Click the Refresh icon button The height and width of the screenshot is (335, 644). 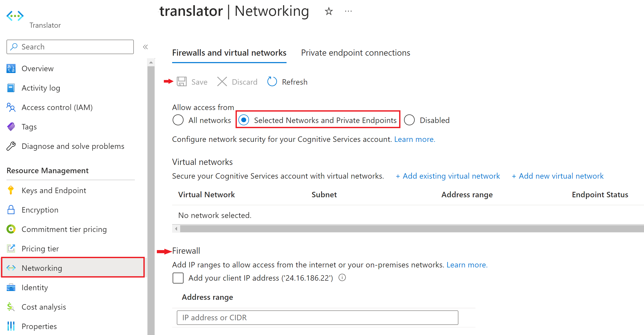(273, 81)
